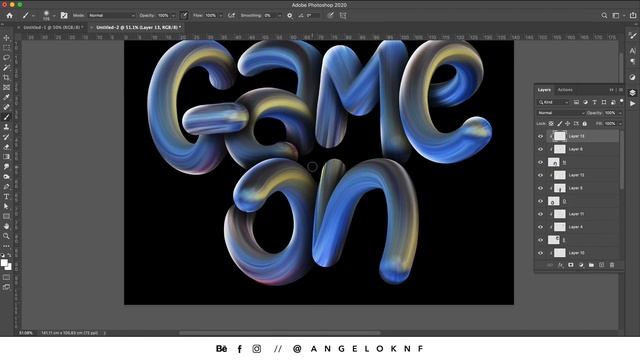Select the Rectangular Marquee tool

pos(6,48)
